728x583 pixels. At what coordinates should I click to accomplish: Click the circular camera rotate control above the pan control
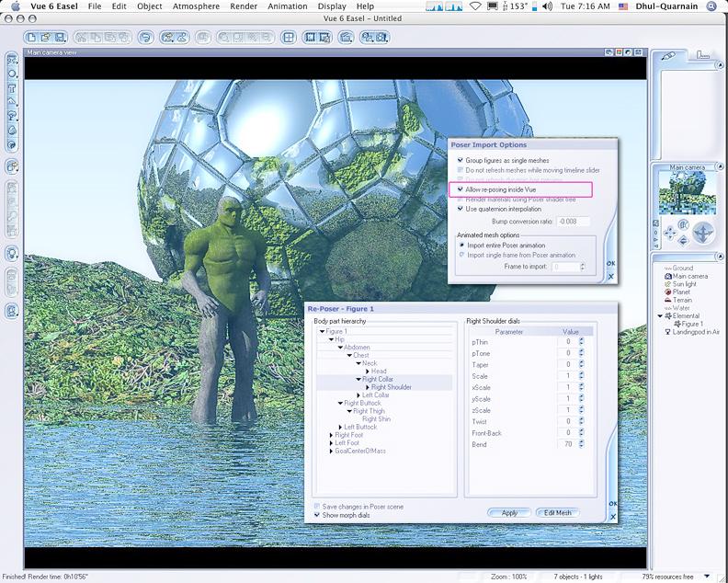[683, 225]
